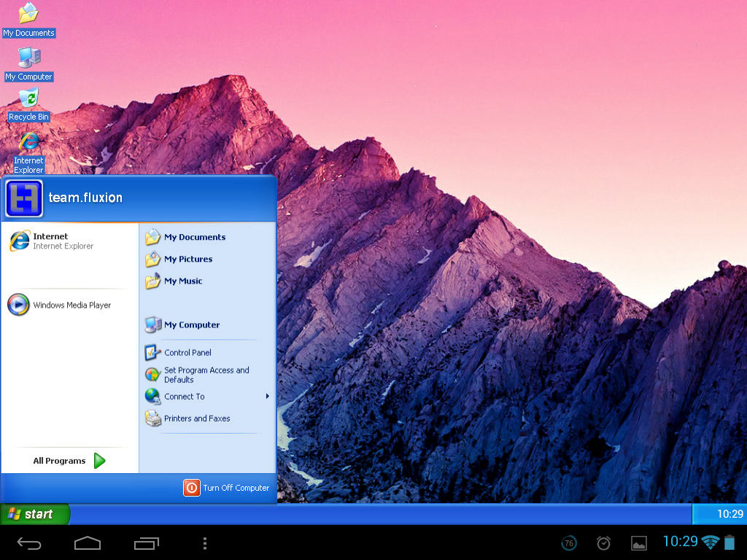Open the My Documents desktop icon
Image resolution: width=747 pixels, height=560 pixels.
coord(28,20)
